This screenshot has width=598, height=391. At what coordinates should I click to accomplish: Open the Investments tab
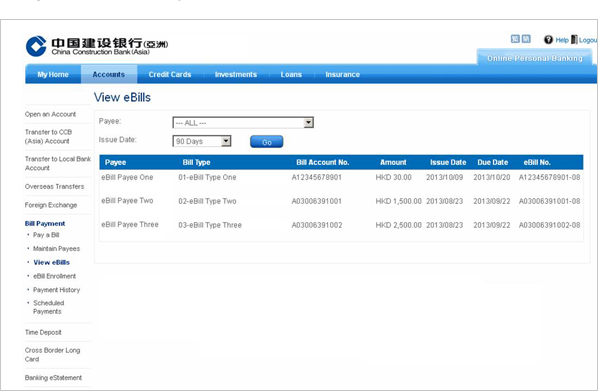[x=236, y=74]
